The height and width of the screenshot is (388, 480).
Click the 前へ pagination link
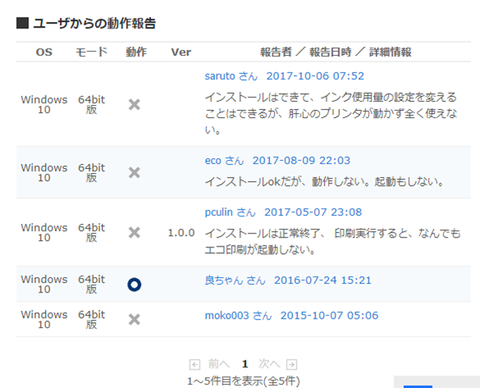(219, 364)
